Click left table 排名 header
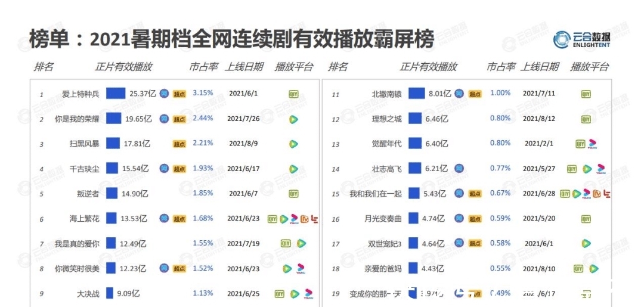This screenshot has width=644, height=307. (x=44, y=67)
